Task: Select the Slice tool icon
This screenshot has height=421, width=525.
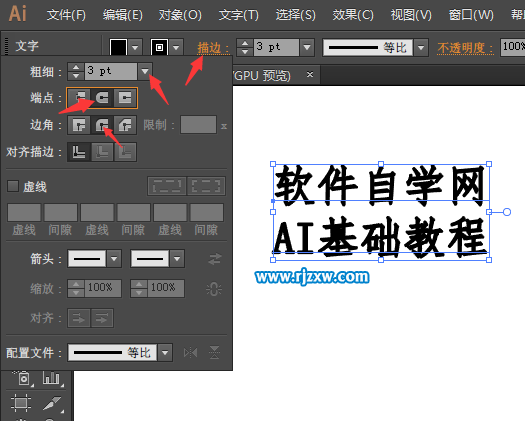Action: 53,404
